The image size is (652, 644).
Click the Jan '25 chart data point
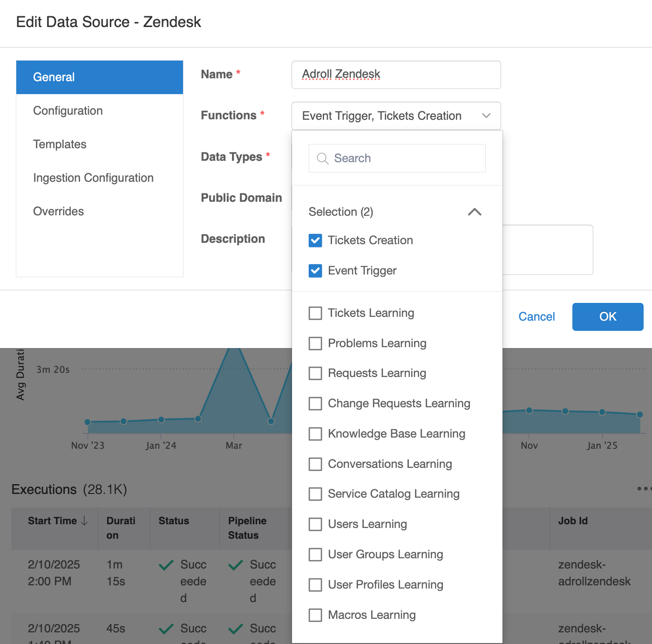click(602, 412)
